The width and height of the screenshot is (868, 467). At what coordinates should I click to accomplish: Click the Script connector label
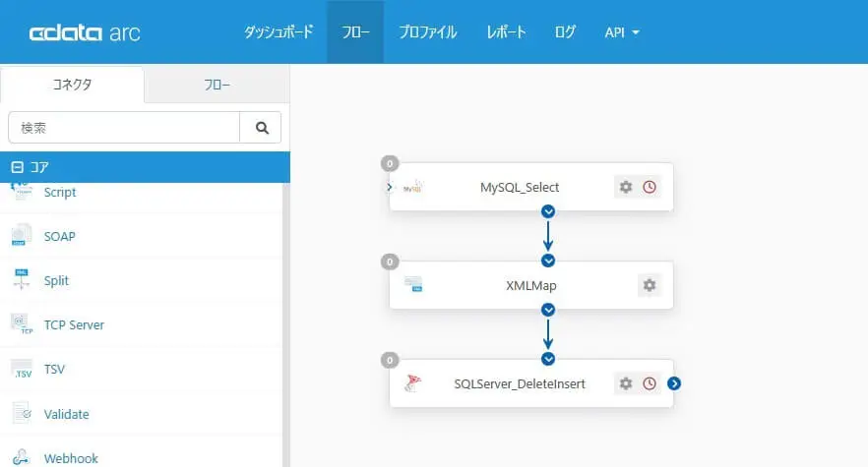pyautogui.click(x=60, y=193)
